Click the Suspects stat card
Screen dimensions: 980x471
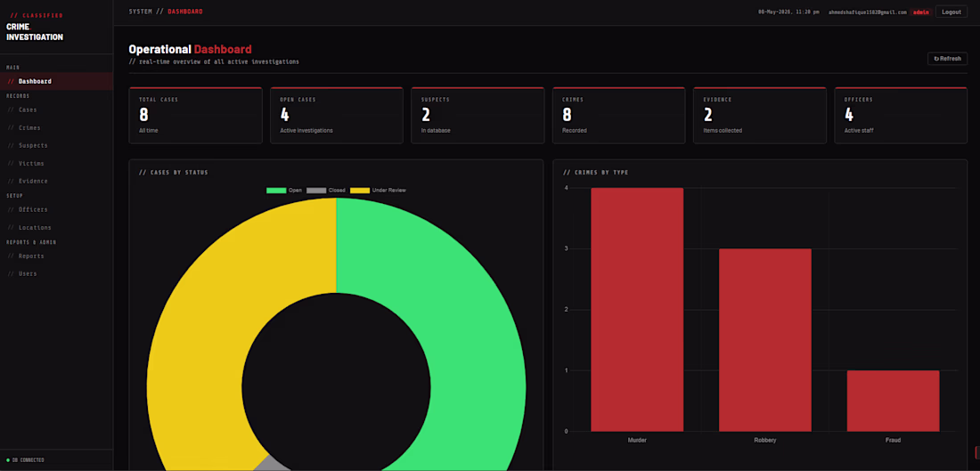pos(478,116)
